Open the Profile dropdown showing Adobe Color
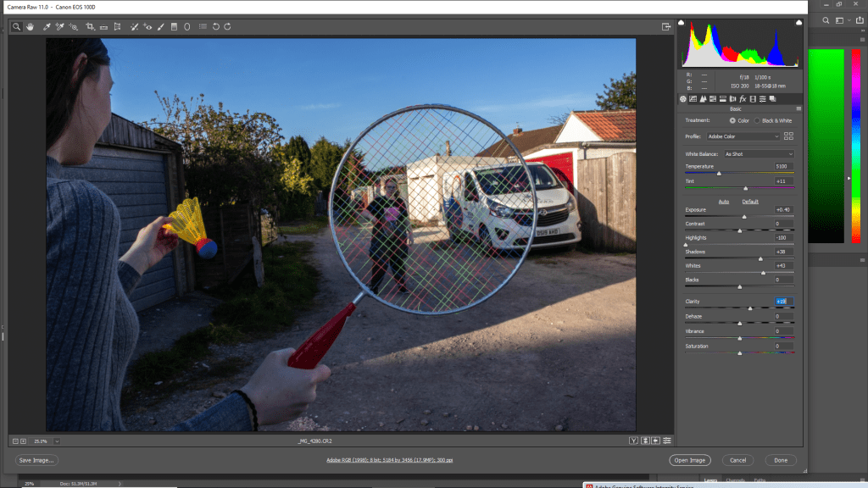Image resolution: width=868 pixels, height=488 pixels. pyautogui.click(x=743, y=136)
